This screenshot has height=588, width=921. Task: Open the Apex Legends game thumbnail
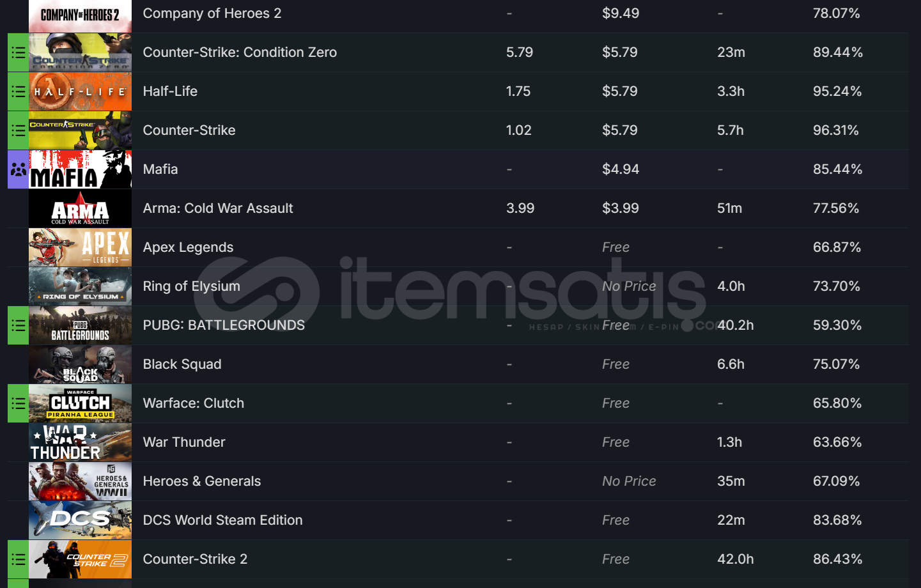pos(80,247)
